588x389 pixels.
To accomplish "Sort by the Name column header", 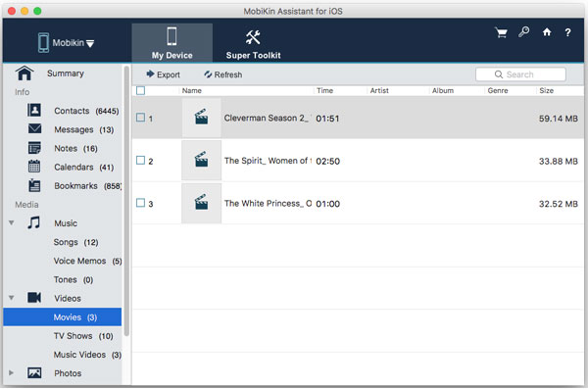I will 192,90.
